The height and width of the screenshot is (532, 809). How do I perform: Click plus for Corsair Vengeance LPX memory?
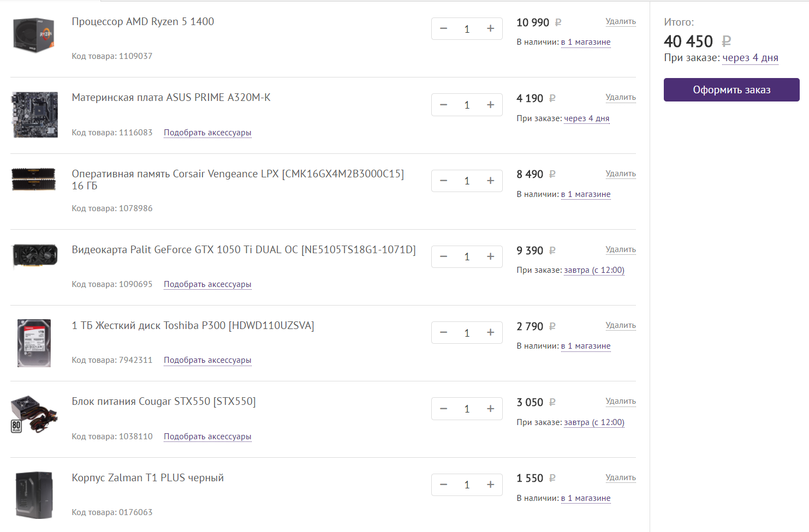point(490,181)
